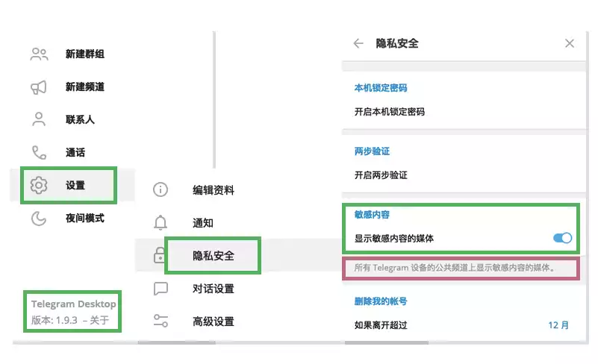Click the Privacy lock icon
The height and width of the screenshot is (364, 598).
[159, 255]
